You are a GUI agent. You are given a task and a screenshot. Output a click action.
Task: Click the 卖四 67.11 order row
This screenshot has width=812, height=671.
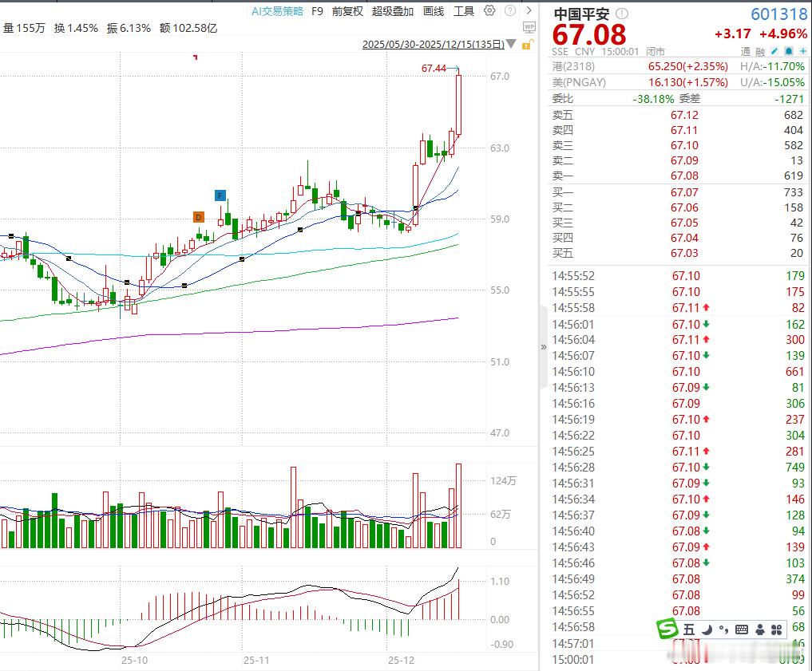(x=678, y=130)
